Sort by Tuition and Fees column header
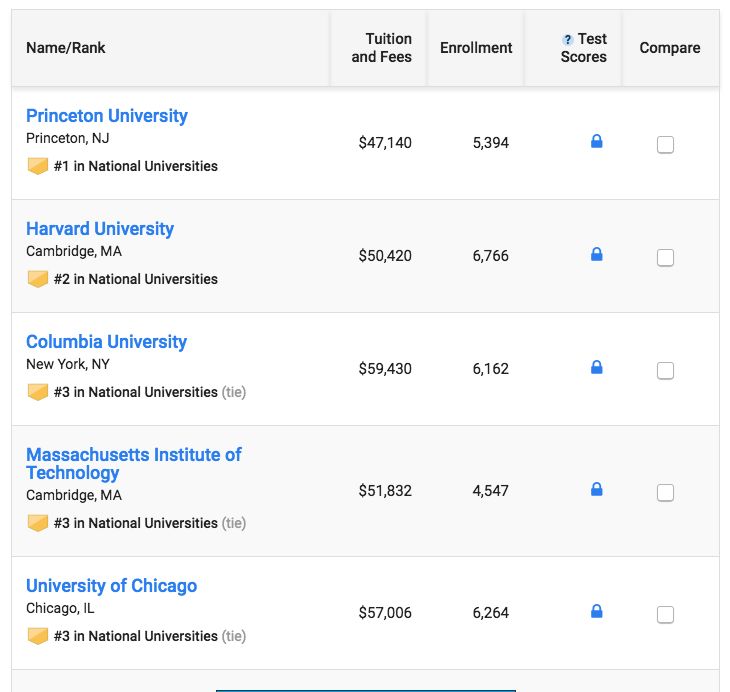Screen dimensions: 730x692 pos(381,48)
